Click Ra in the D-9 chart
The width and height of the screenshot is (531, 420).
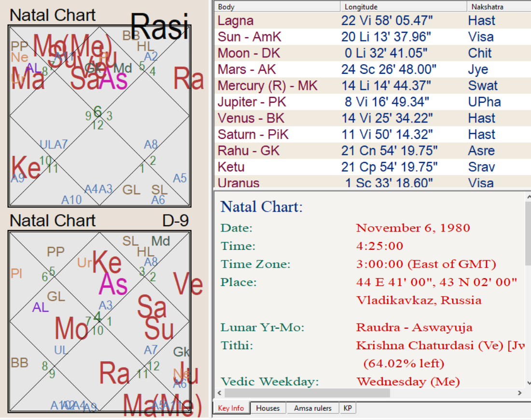coord(114,373)
